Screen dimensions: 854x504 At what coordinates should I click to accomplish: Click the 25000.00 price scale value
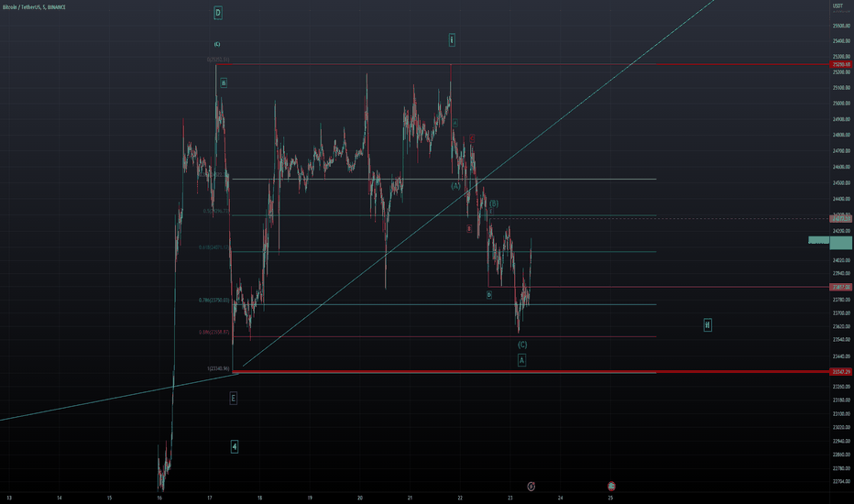pos(841,103)
